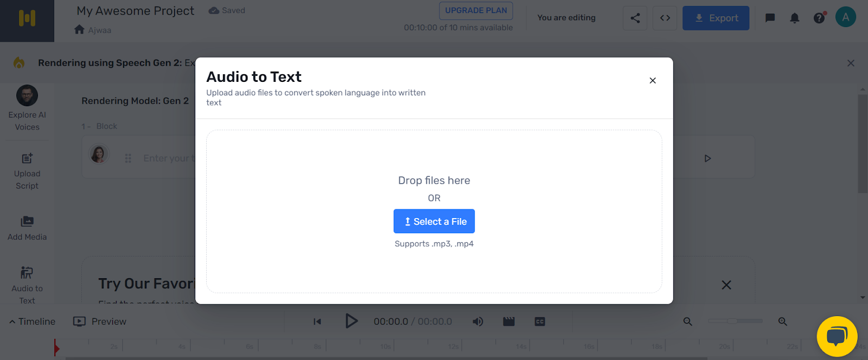The image size is (868, 360).
Task: Play Block 1 with the play icon
Action: [x=707, y=158]
